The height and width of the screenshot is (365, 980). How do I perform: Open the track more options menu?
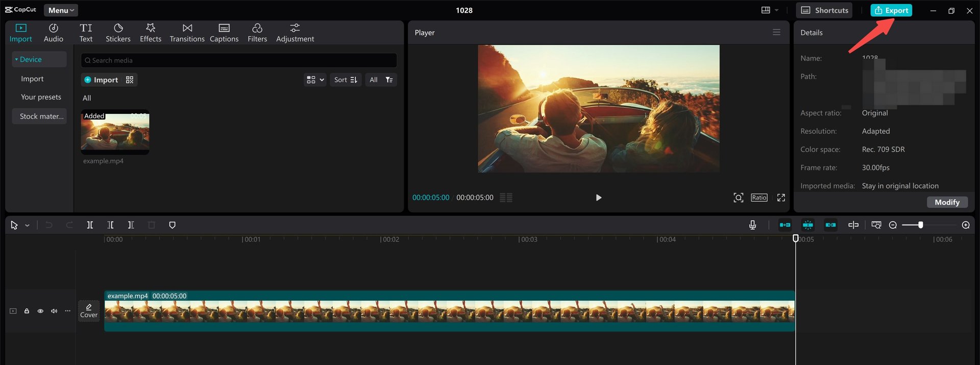67,311
